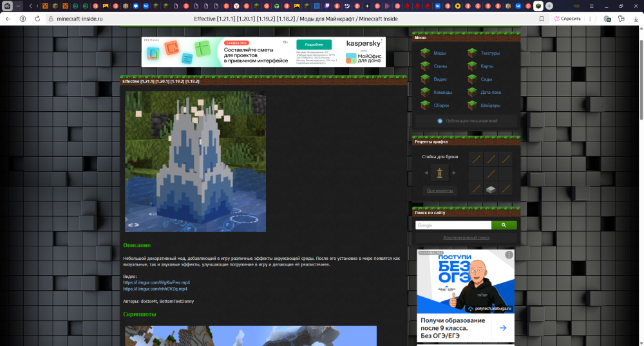Open the Моды menu section
Image resolution: width=644 pixels, height=346 pixels.
point(439,53)
